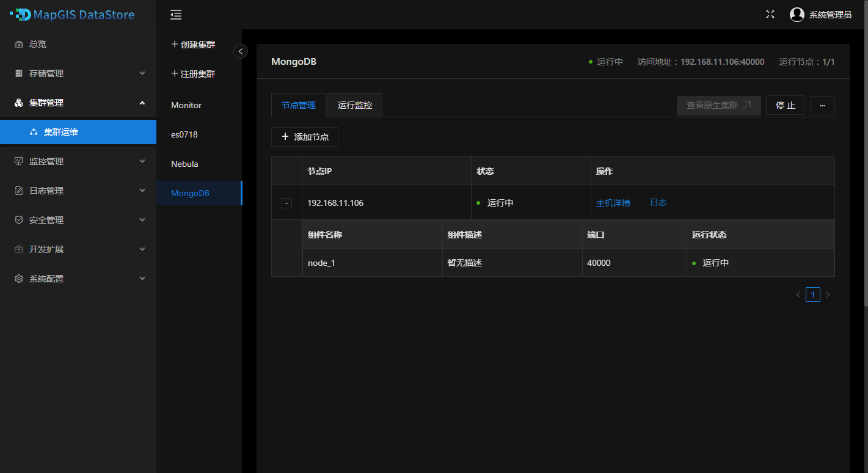Expand the 日志管理 chevron
Screen dimensions: 868x473
click(142, 191)
